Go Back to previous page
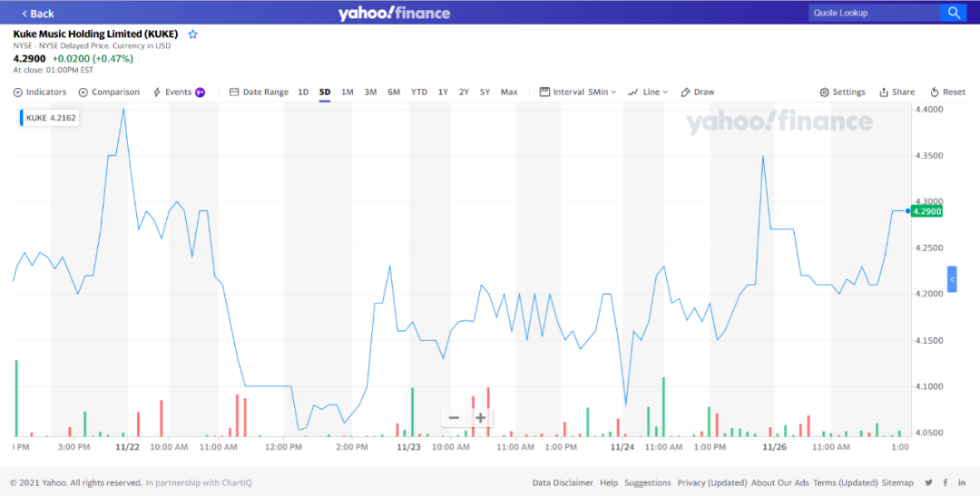This screenshot has height=496, width=980. 37,14
